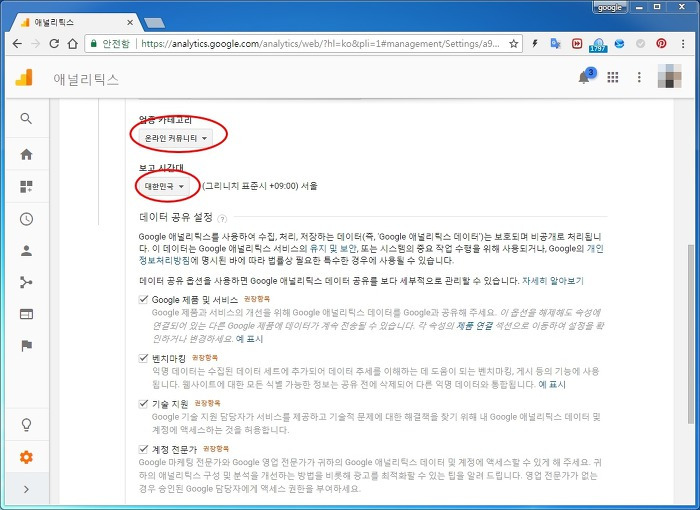Open notifications bell with badge 3
Viewport: 700px width, 510px height.
coord(585,77)
